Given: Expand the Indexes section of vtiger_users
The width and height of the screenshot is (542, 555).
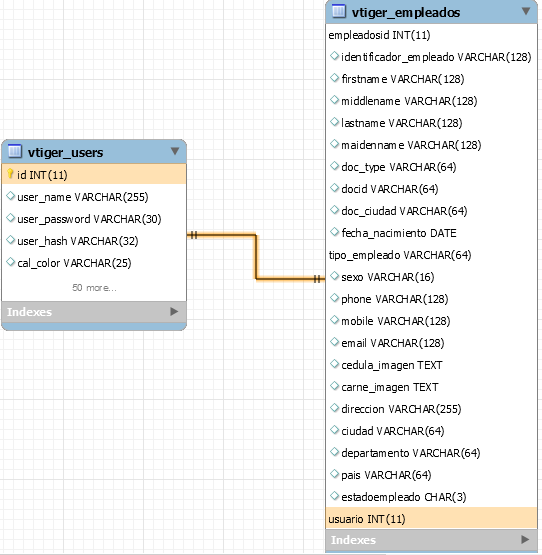Looking at the screenshot, I should (x=174, y=311).
